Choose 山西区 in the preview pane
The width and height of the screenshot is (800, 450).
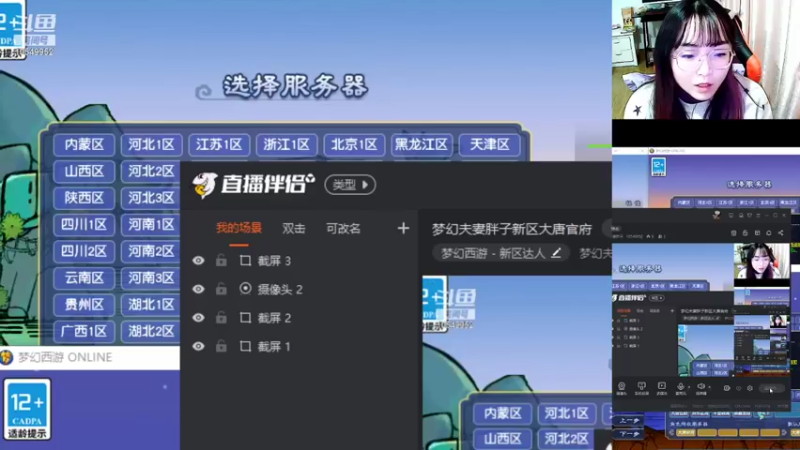[x=503, y=439]
